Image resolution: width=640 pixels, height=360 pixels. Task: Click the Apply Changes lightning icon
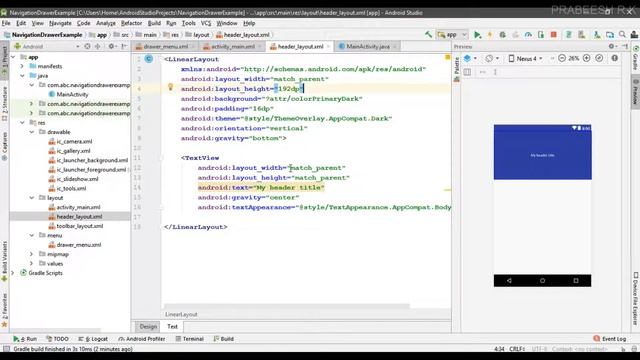(490, 35)
